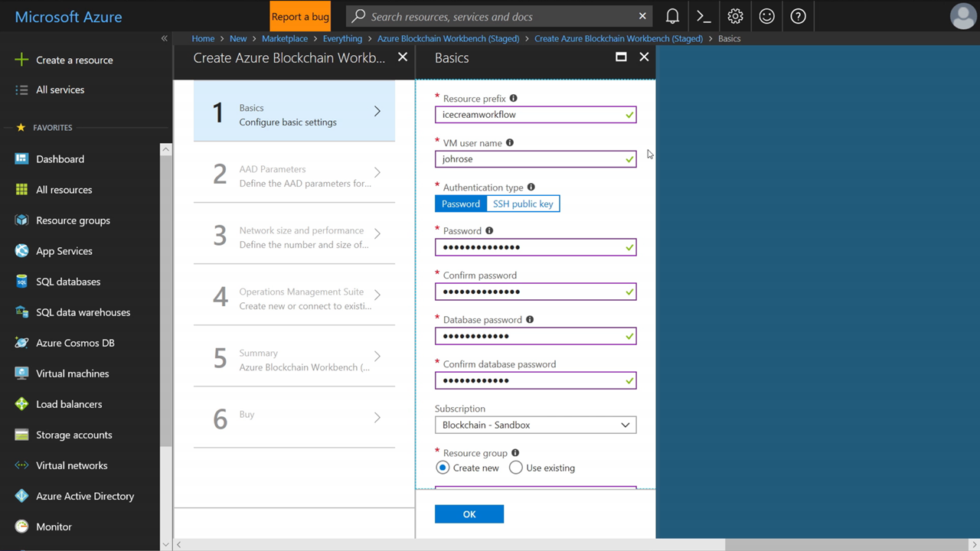Click the Resource prefix input field
The image size is (980, 551).
click(x=535, y=115)
